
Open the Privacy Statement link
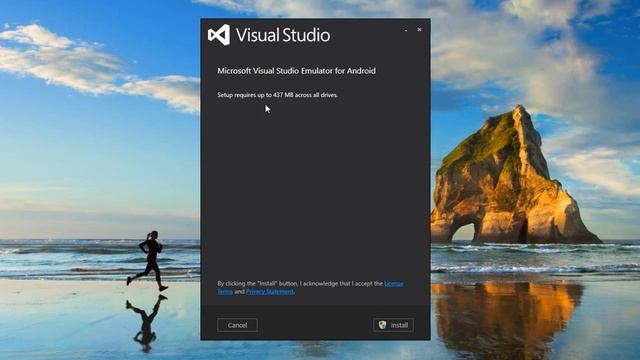pos(270,291)
